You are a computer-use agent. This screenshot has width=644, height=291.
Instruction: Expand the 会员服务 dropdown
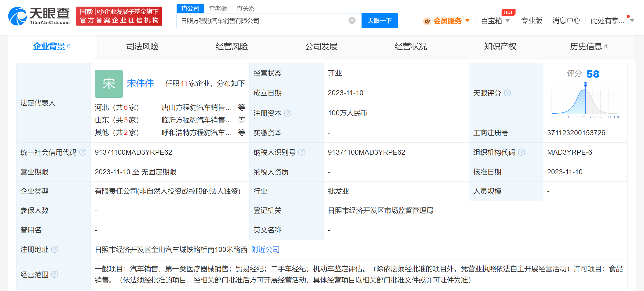(447, 21)
